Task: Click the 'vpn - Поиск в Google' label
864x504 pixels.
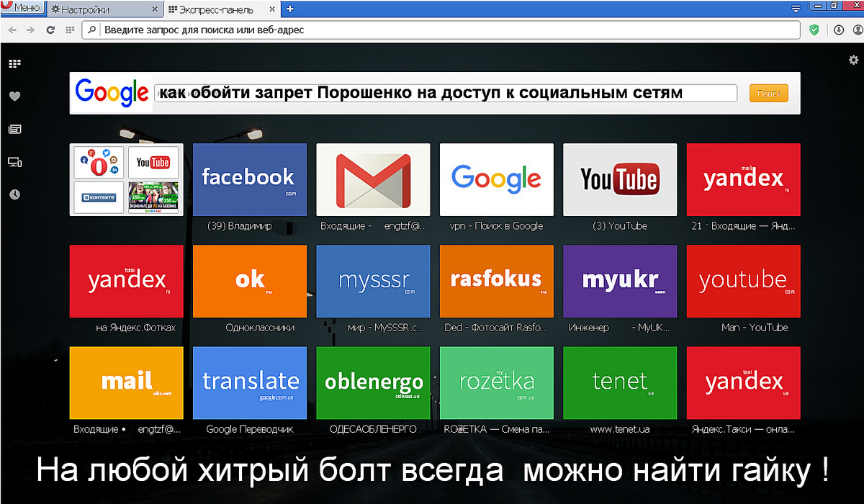Action: [496, 225]
